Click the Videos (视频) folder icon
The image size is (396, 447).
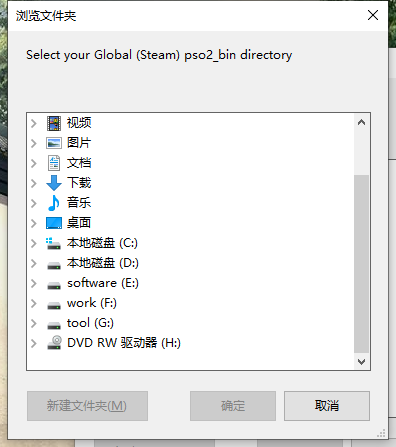tap(54, 123)
